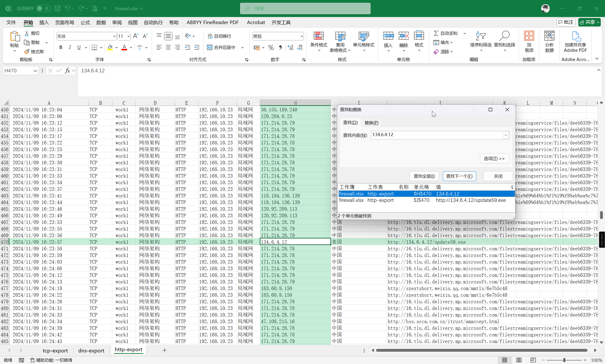Click the Paste clipboard icon
This screenshot has height=364, width=605.
coord(14,37)
